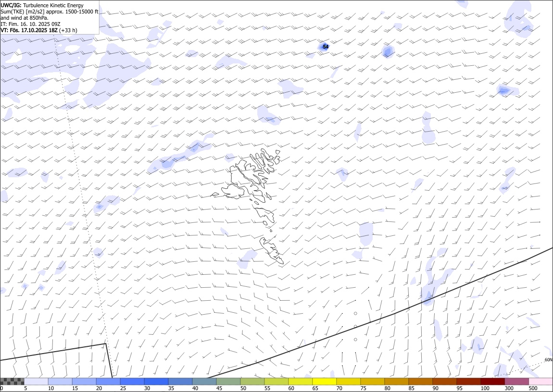Click the 'and wind at 850hPa.' text

point(25,18)
